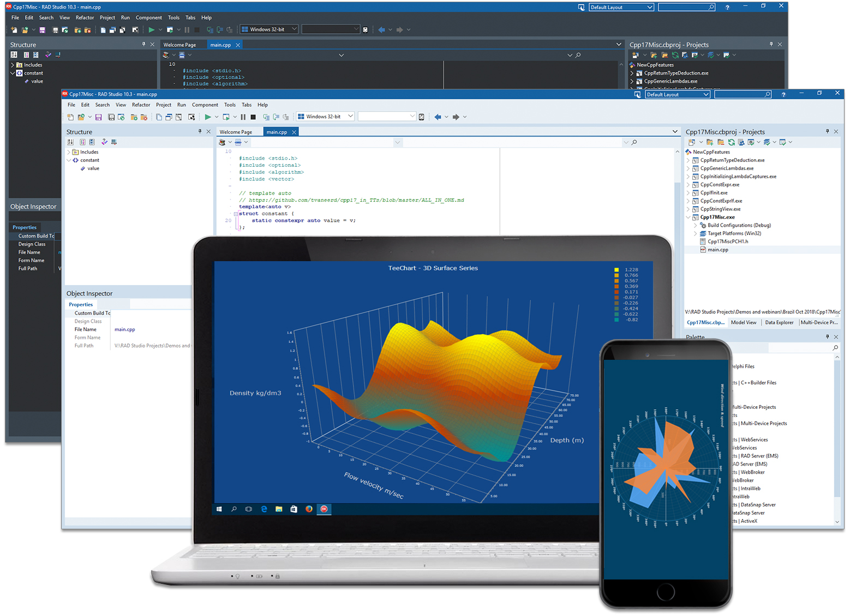This screenshot has width=850, height=616.
Task: Click the Pause icon in the light window toolbar
Action: (x=243, y=117)
